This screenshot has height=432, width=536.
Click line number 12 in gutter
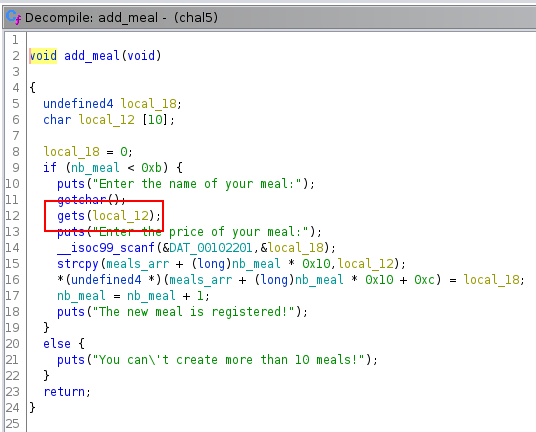pyautogui.click(x=12, y=216)
